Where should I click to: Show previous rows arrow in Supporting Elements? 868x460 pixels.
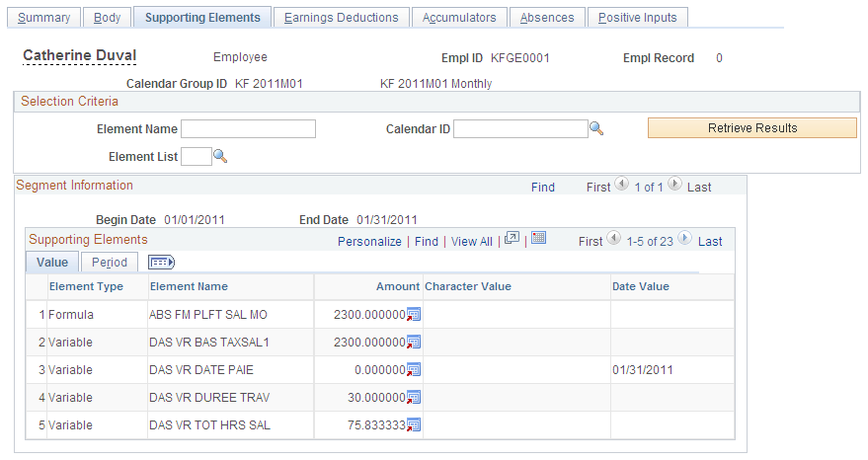[613, 238]
